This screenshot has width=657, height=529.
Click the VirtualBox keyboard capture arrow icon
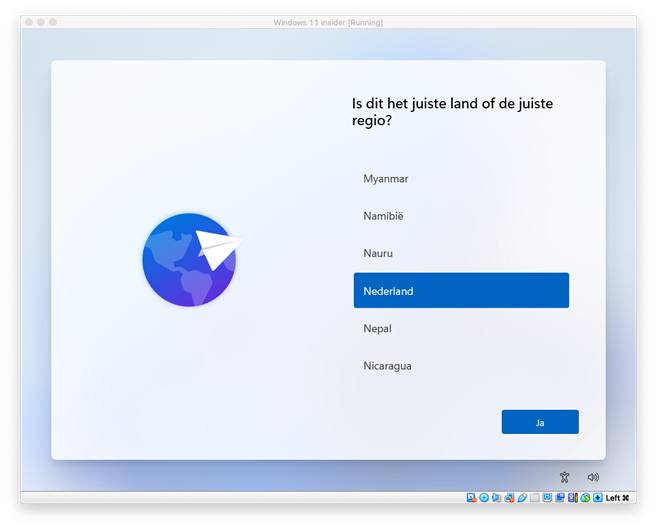598,498
